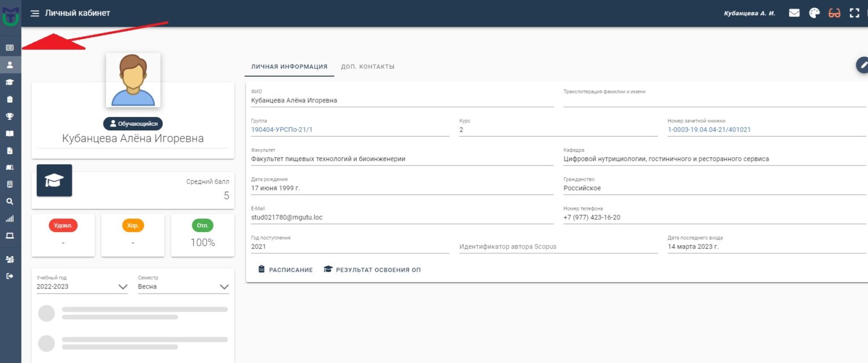This screenshot has height=363, width=868.
Task: Open the hamburger navigation menu
Action: point(35,14)
